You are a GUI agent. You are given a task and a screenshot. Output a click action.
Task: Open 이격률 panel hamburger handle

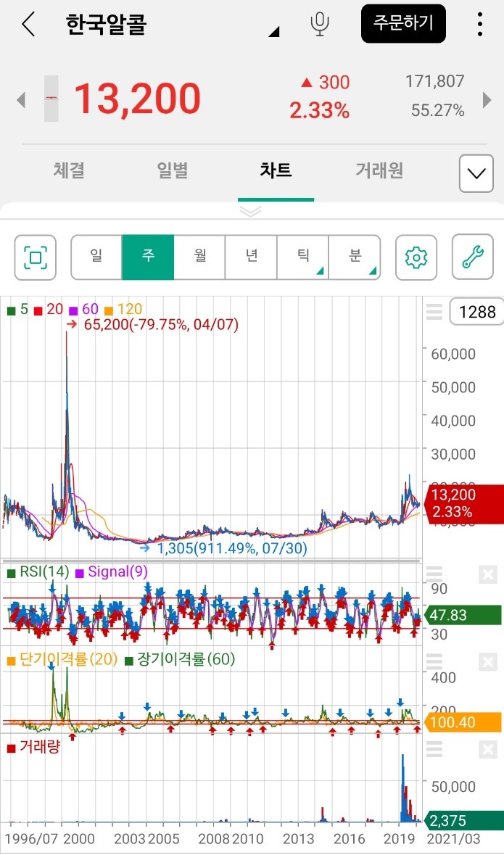[434, 663]
